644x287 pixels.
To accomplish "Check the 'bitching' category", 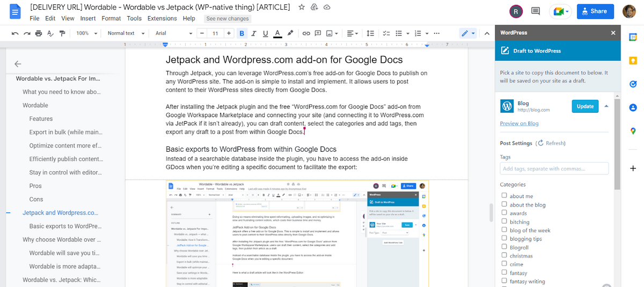I will coord(504,222).
